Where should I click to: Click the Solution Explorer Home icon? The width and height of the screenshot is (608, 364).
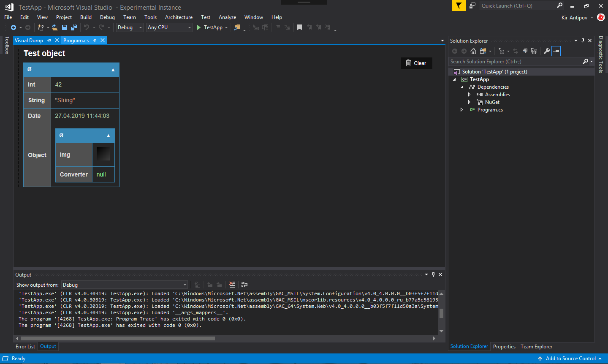pyautogui.click(x=473, y=51)
